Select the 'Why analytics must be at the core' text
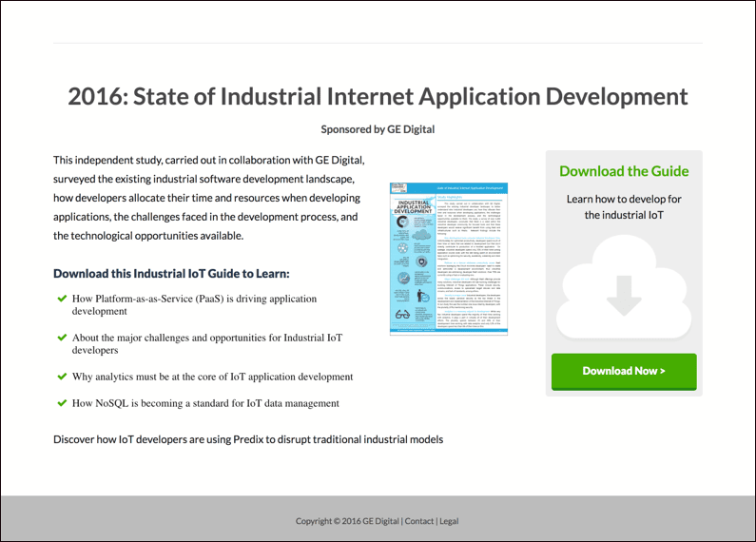Viewport: 756px width, 542px height. pyautogui.click(x=213, y=377)
